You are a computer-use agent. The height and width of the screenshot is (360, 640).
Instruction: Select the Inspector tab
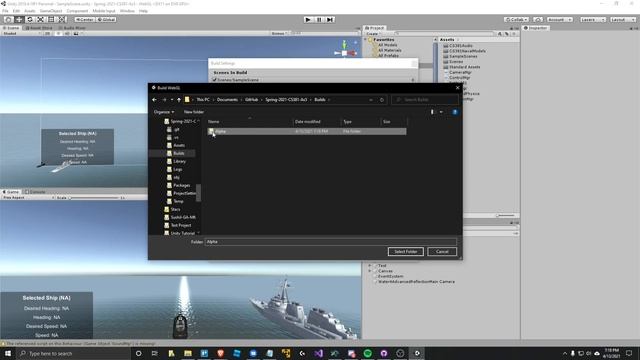536,28
